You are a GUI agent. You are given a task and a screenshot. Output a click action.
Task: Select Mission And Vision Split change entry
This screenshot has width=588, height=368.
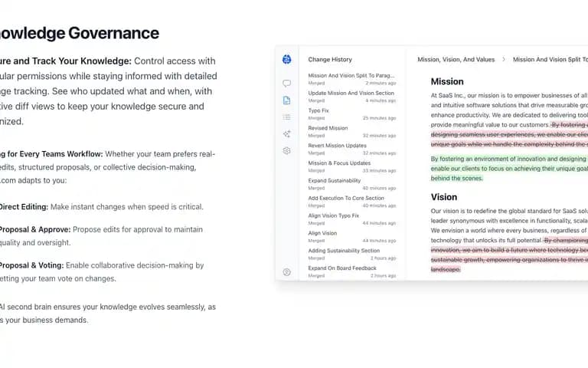pyautogui.click(x=351, y=79)
